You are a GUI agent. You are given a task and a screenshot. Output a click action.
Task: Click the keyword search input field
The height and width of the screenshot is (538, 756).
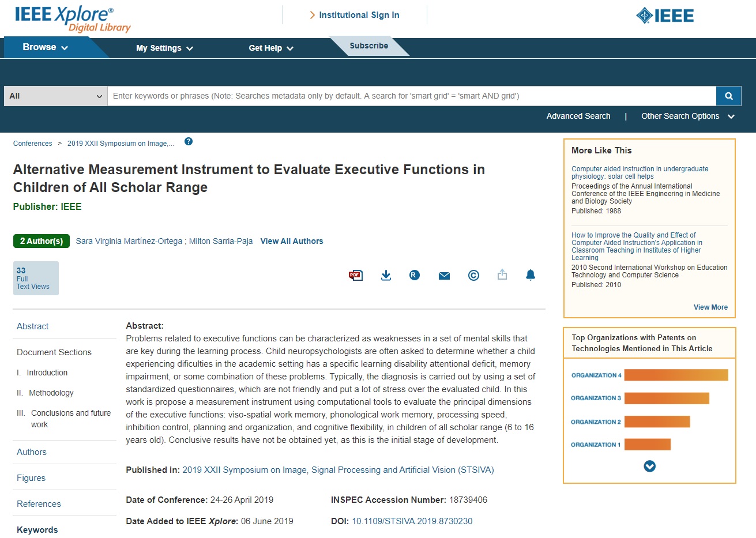[x=411, y=96]
